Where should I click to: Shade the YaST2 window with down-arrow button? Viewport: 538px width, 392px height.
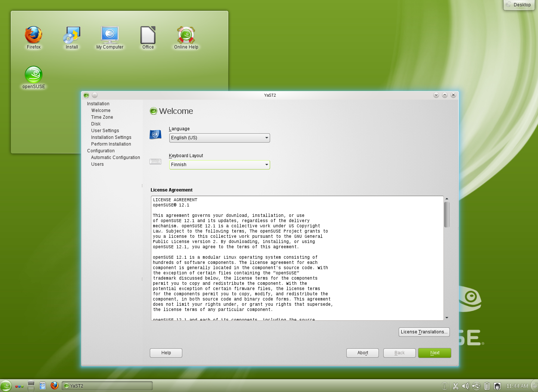point(436,95)
